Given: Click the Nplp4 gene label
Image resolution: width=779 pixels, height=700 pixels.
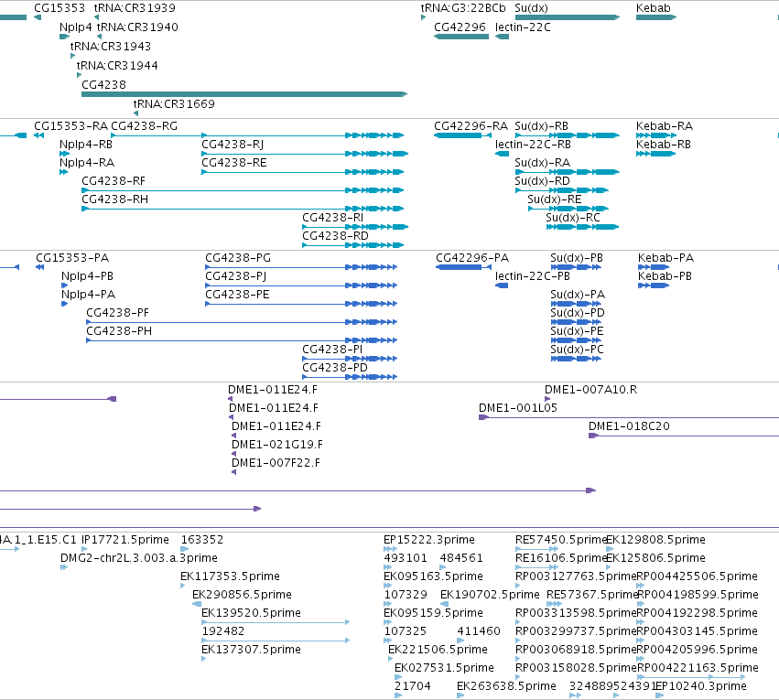Looking at the screenshot, I should tap(75, 27).
